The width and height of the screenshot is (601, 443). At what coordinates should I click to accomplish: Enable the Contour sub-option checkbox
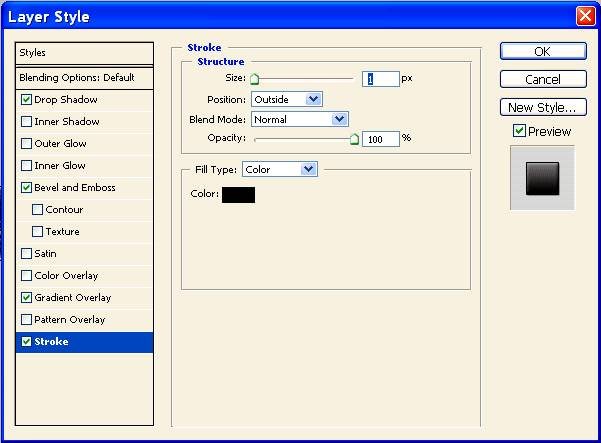38,210
